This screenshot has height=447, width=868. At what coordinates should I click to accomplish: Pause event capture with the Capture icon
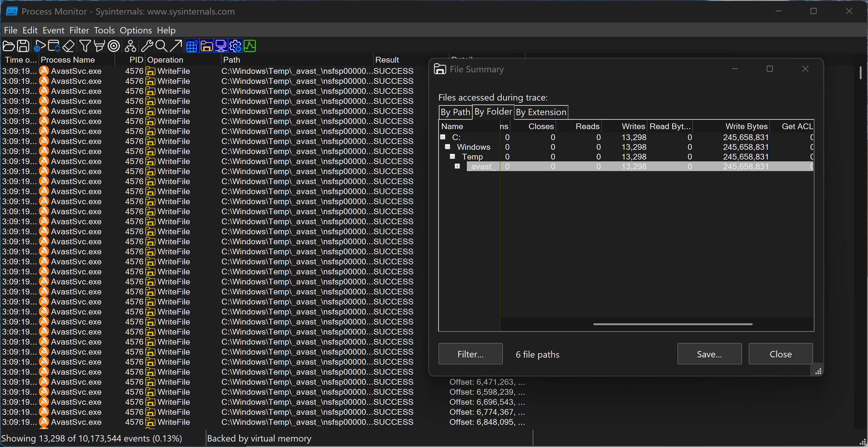pos(40,46)
